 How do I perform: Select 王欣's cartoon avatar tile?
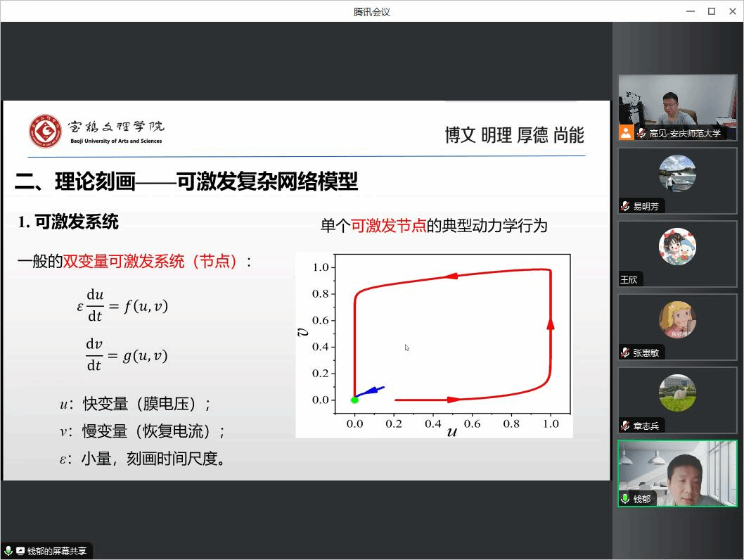pos(677,247)
